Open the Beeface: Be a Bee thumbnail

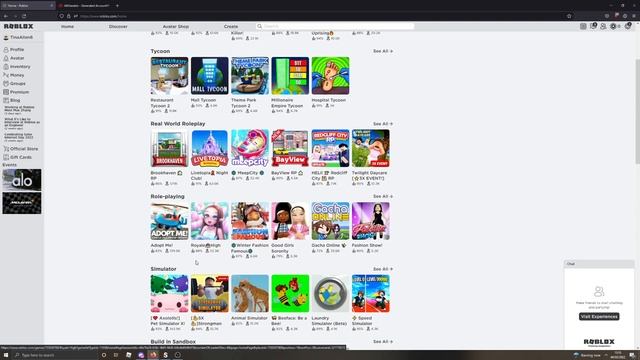pos(290,293)
